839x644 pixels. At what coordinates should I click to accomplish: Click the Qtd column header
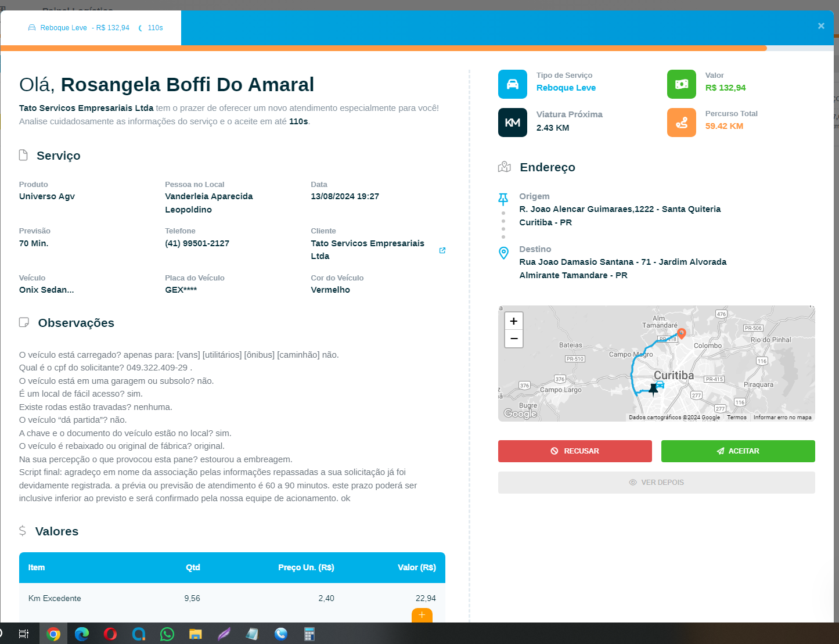tap(193, 567)
